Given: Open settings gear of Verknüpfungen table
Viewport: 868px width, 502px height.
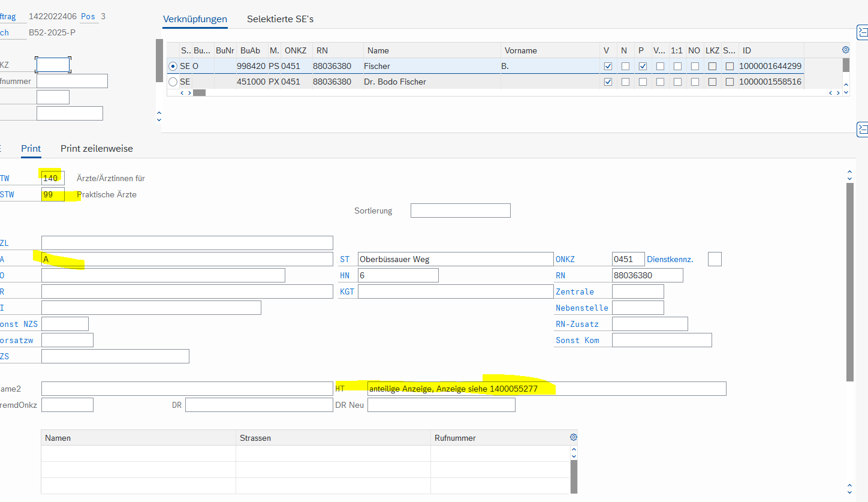Looking at the screenshot, I should click(x=846, y=50).
